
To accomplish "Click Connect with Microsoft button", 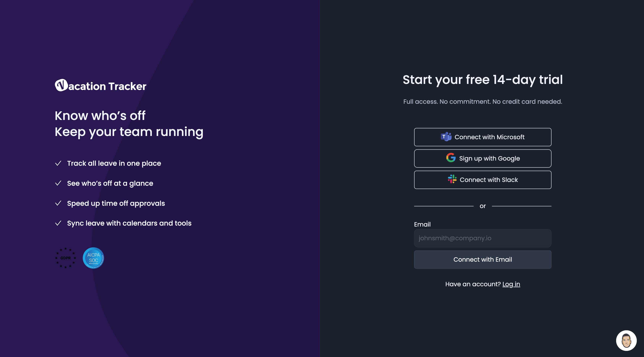I will tap(482, 137).
